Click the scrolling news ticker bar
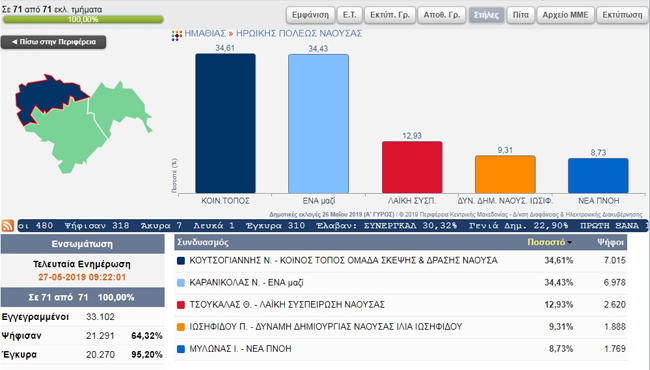 [332, 226]
